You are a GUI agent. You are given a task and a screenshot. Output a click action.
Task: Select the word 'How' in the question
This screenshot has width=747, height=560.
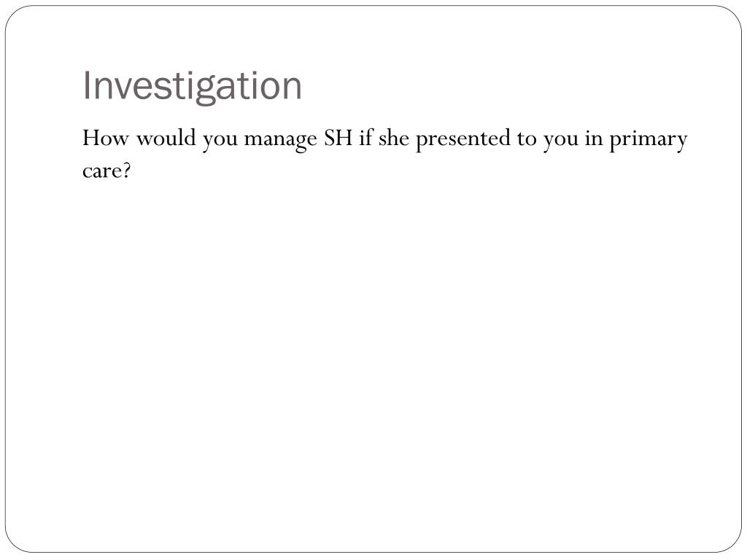[x=105, y=139]
